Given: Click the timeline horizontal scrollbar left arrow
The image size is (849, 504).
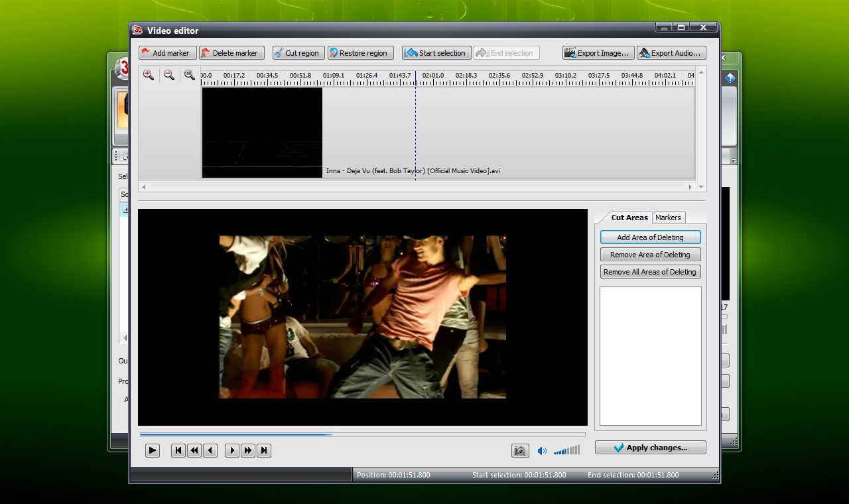Looking at the screenshot, I should (144, 188).
